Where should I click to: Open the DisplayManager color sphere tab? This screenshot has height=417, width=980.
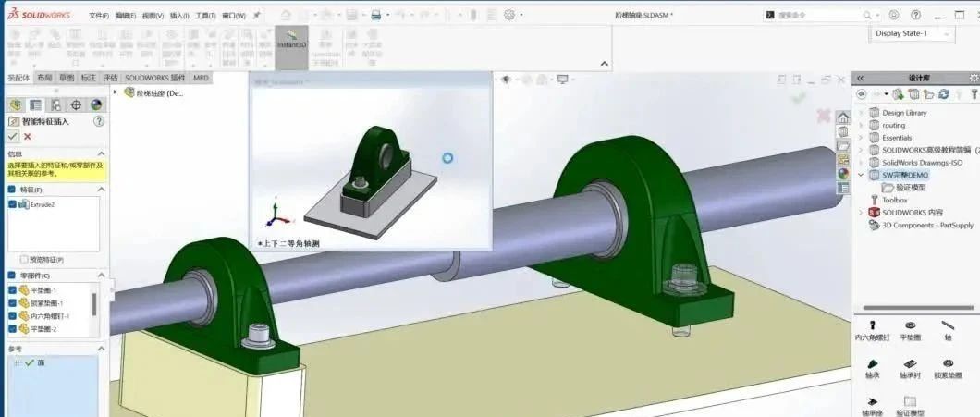pyautogui.click(x=95, y=104)
